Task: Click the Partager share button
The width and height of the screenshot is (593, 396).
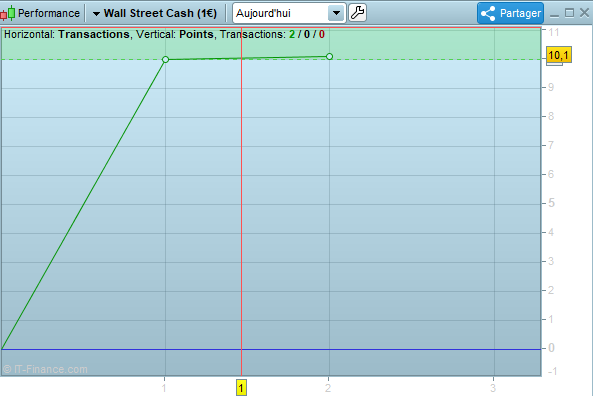Action: 510,13
